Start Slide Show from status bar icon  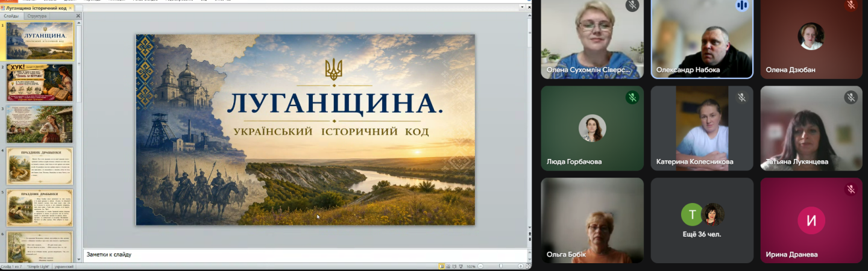[461, 266]
